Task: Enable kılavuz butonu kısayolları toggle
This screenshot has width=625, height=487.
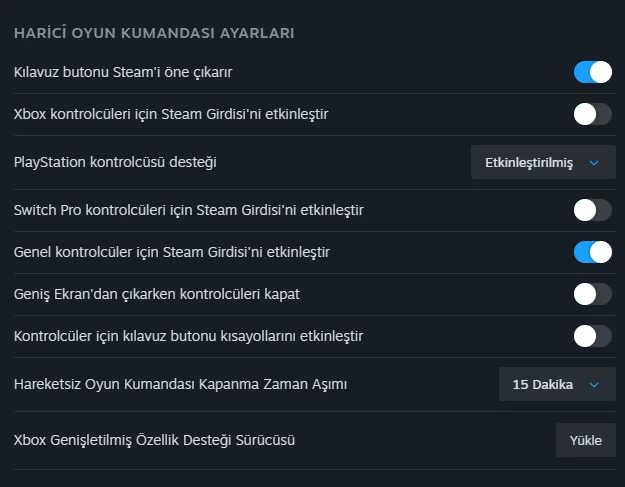Action: 592,336
